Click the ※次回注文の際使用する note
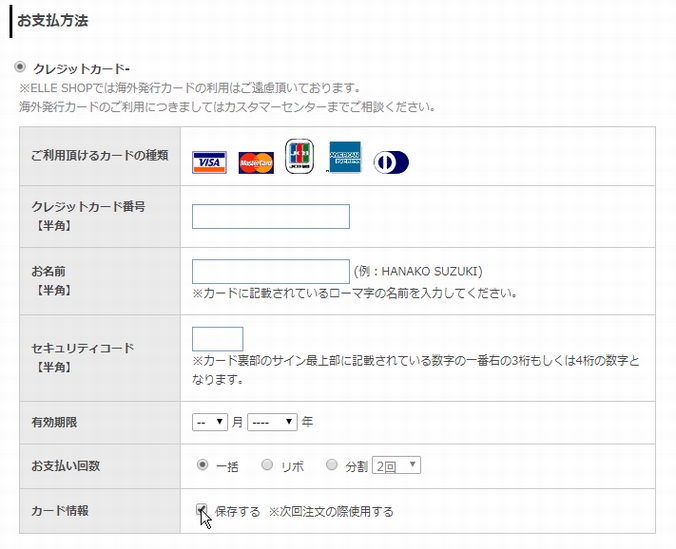 point(331,511)
